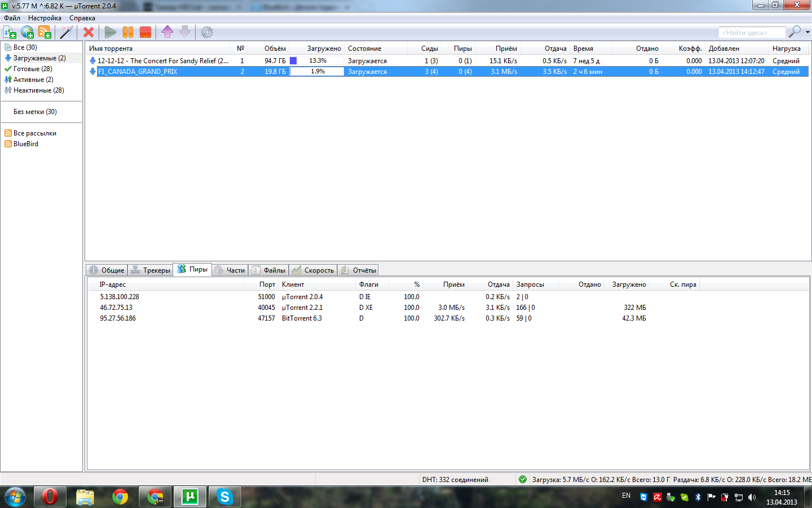Focus the "Найти здесь" search field
The height and width of the screenshot is (508, 812).
tap(752, 33)
